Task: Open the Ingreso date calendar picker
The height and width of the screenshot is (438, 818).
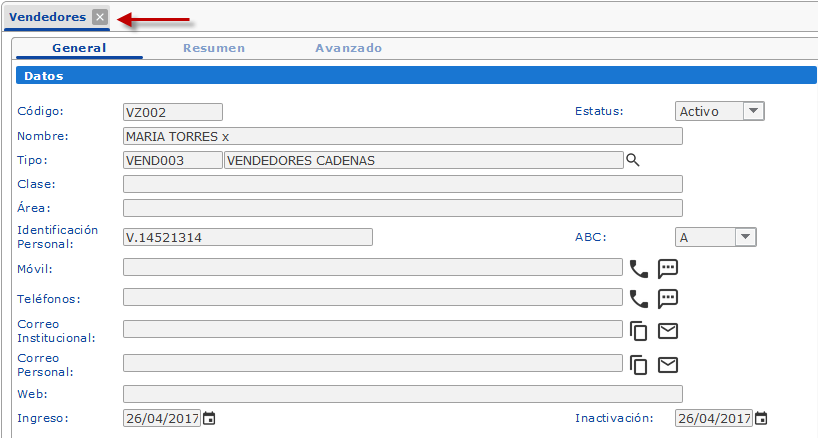Action: pyautogui.click(x=209, y=418)
